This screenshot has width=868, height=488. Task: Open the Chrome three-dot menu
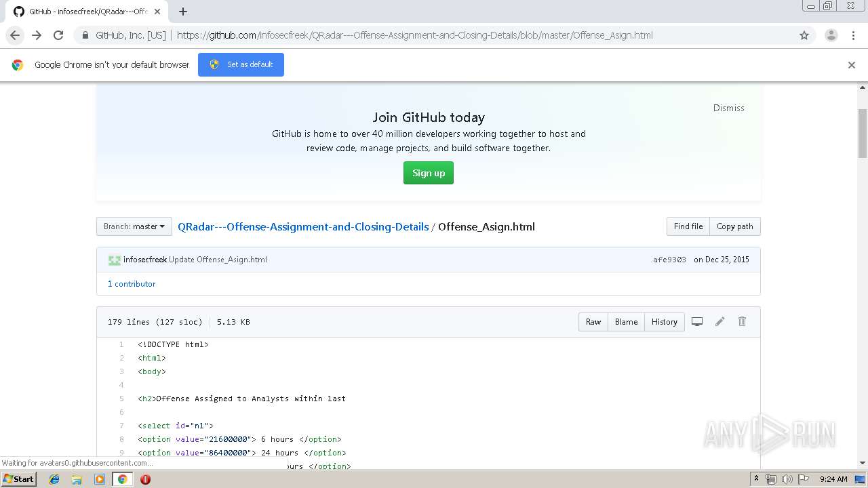pyautogui.click(x=853, y=35)
